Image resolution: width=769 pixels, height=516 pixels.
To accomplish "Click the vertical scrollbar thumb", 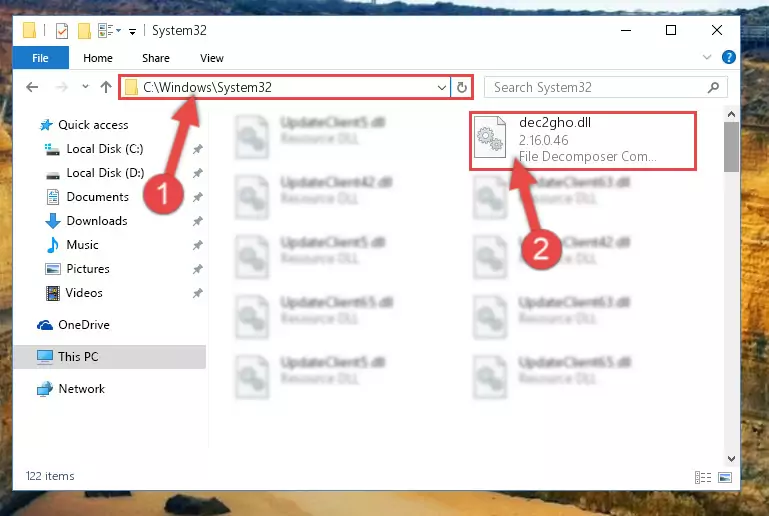I will [x=731, y=147].
